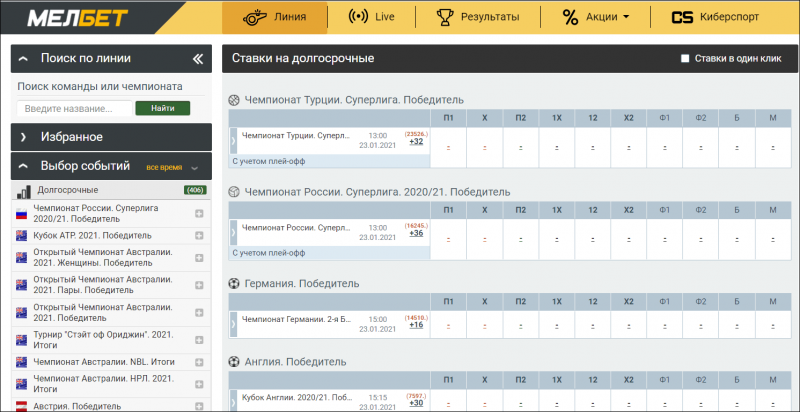The image size is (800, 412).
Task: Expand the Чемпионат Турции event row arrow
Action: pos(233,140)
